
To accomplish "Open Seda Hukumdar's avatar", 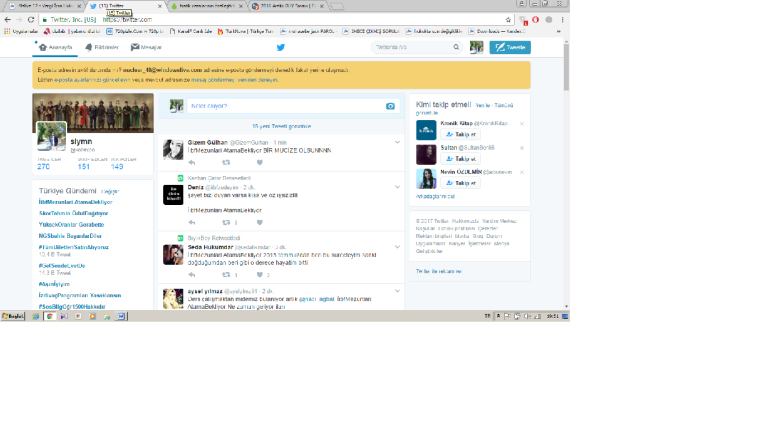I will click(173, 255).
